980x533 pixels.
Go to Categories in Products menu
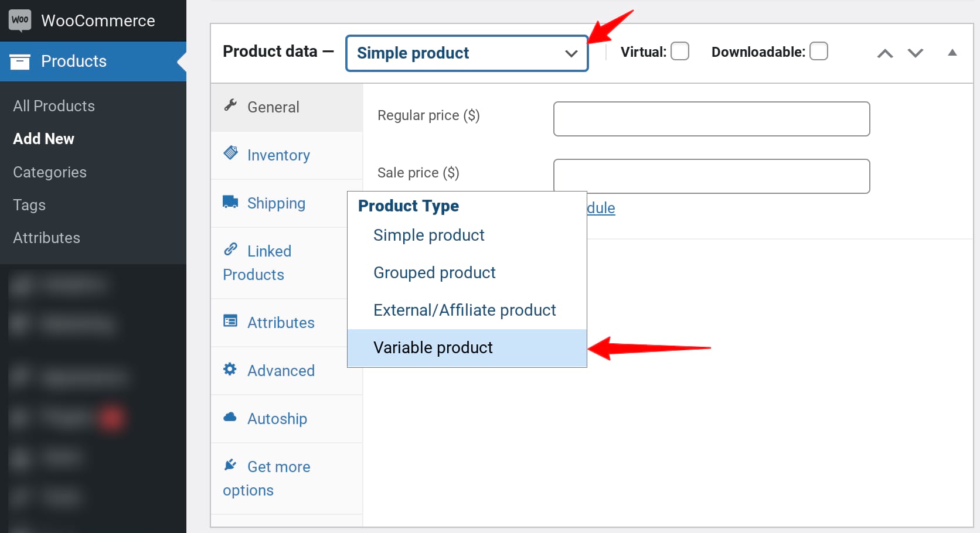[50, 172]
